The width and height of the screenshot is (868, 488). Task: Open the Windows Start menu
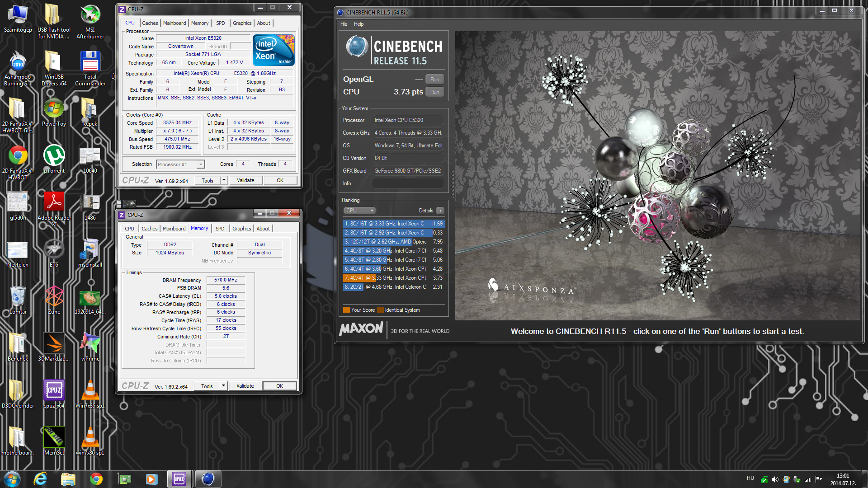pos(12,479)
